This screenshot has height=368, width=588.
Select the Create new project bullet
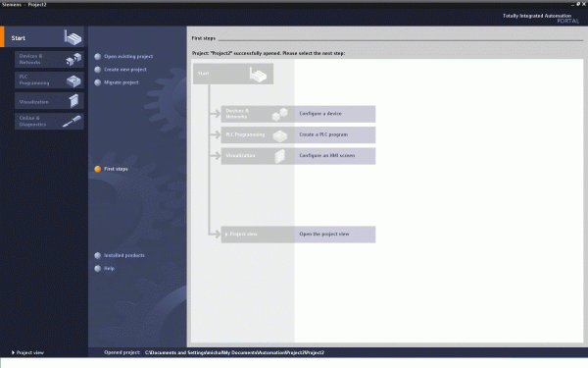click(x=97, y=70)
